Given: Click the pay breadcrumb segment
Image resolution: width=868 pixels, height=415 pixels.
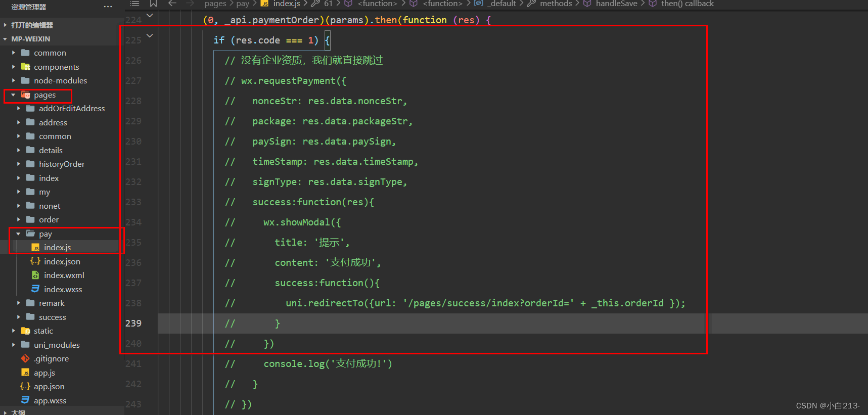Looking at the screenshot, I should click(x=243, y=4).
